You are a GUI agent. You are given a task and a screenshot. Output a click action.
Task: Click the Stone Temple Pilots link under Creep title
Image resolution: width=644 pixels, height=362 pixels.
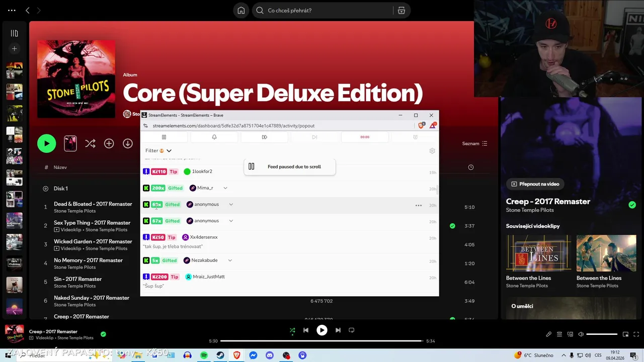coord(530,210)
